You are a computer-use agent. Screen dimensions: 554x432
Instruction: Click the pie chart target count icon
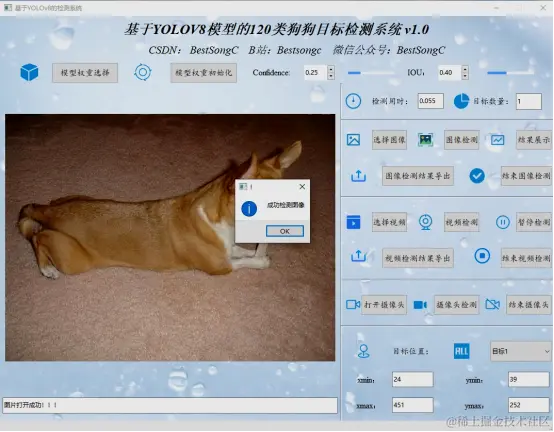(461, 101)
